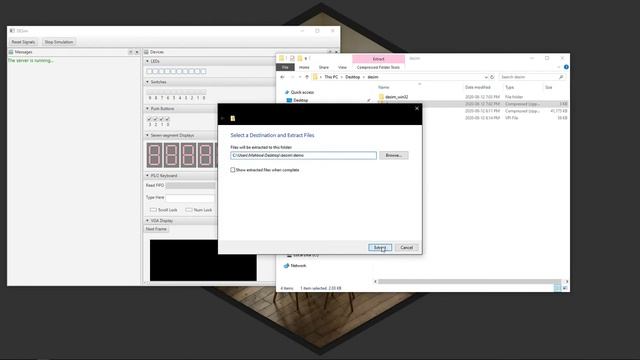Image resolution: width=640 pixels, height=360 pixels.
Task: Click the horizontal scrollbar in Explorer
Action: click(469, 282)
